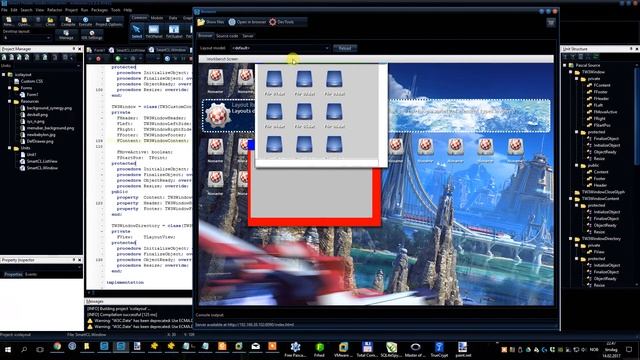
Task: Click the top-right Browser window toolbar icon
Action: [551, 22]
